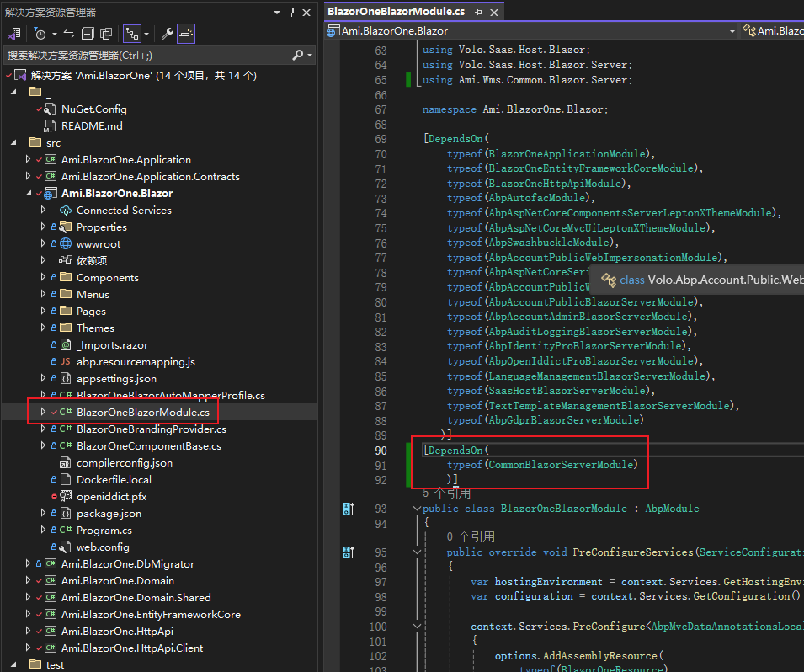Screen dimensions: 804x672
Task: Click the compilerconfig.json file icon
Action: pyautogui.click(x=66, y=462)
